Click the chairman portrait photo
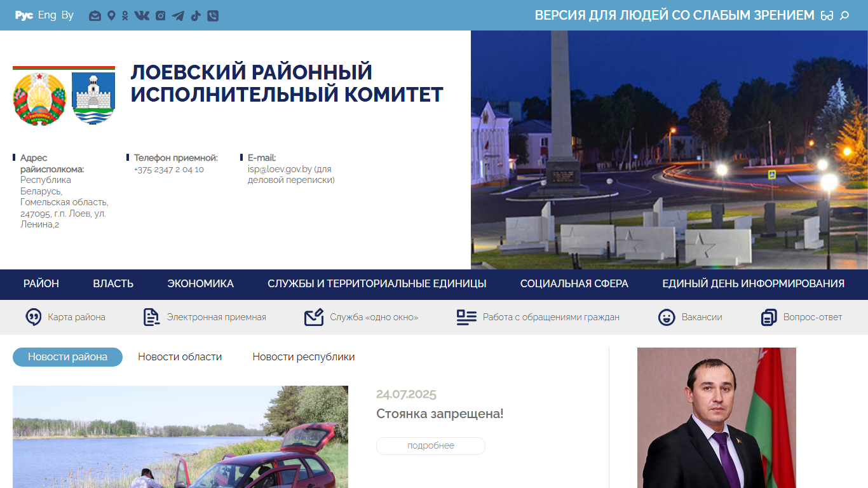The height and width of the screenshot is (488, 868). pyautogui.click(x=717, y=417)
